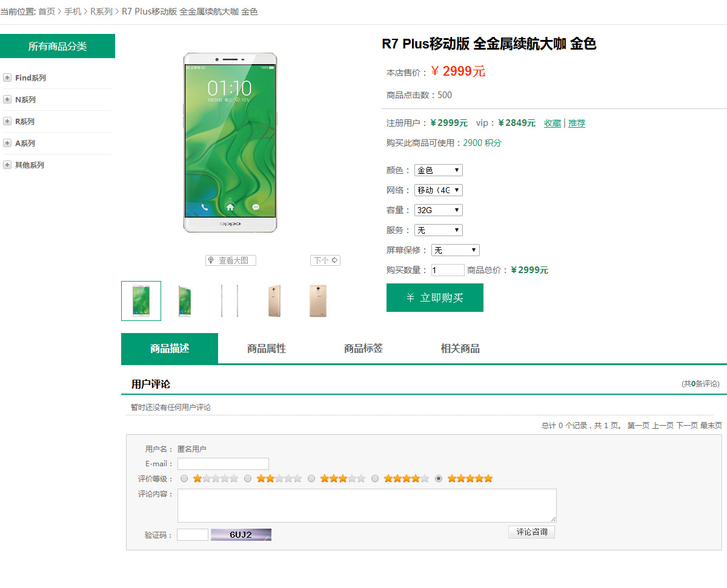Select the first front-view phone thumbnail

[x=141, y=301]
